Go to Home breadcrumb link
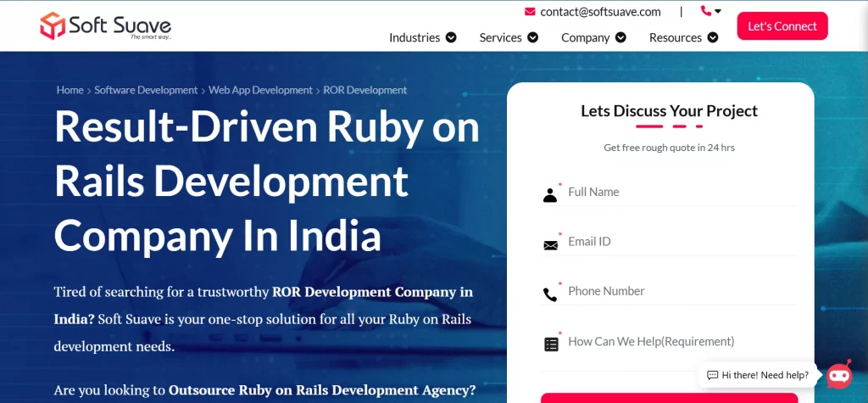The image size is (868, 403). click(70, 90)
